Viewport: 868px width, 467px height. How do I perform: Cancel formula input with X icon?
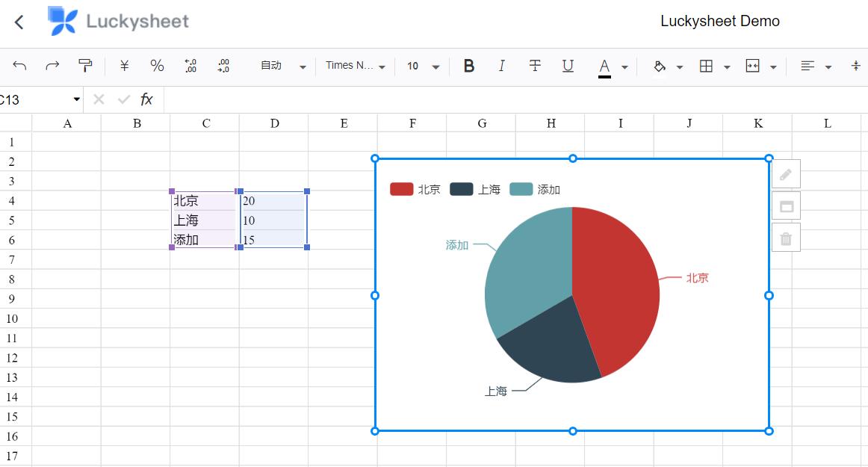[x=99, y=99]
